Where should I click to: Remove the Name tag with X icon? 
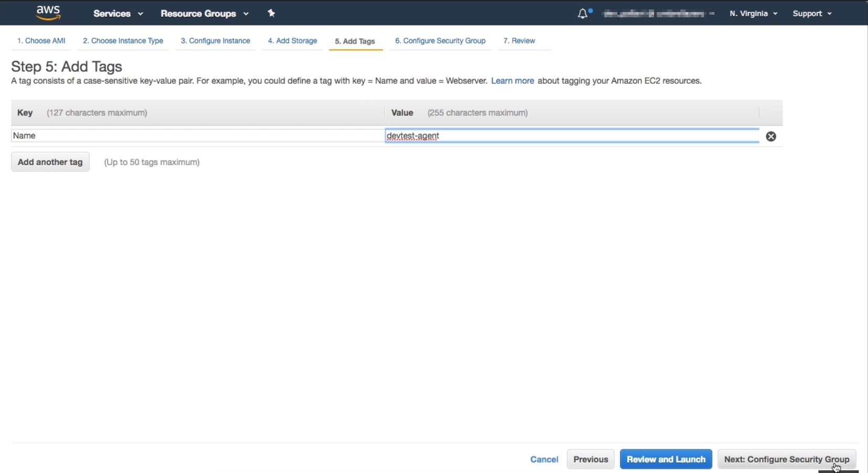pyautogui.click(x=771, y=136)
